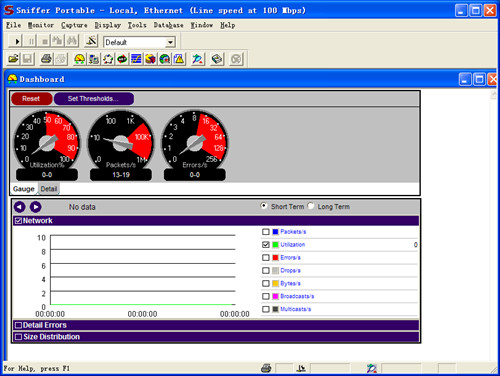Image resolution: width=500 pixels, height=376 pixels.
Task: Start capture with the play toolbar icon
Action: pyautogui.click(x=16, y=41)
